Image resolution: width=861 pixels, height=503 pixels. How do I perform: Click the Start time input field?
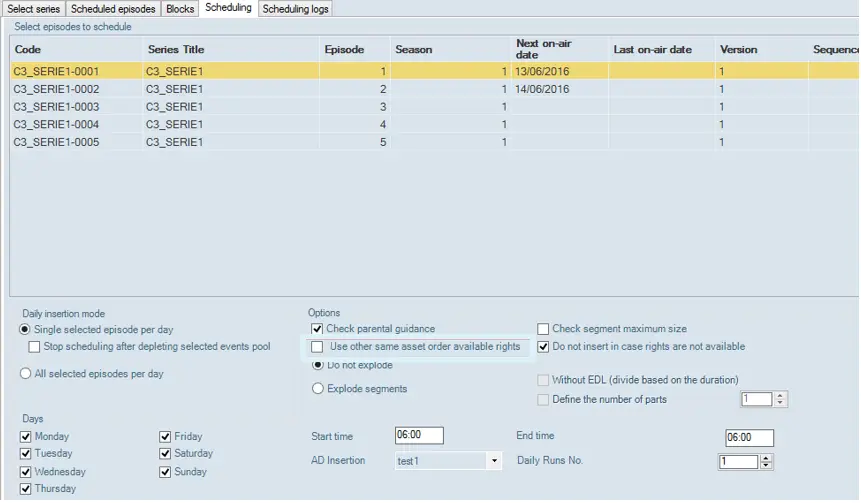419,436
